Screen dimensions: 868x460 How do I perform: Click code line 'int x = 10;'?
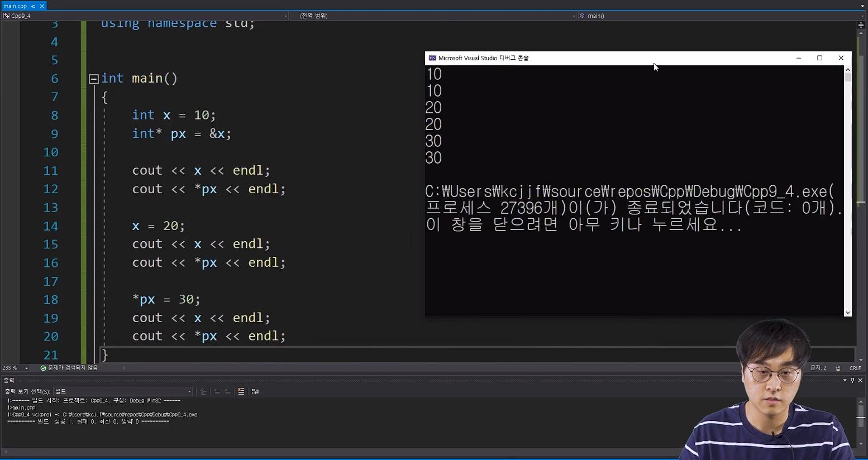[x=174, y=115]
